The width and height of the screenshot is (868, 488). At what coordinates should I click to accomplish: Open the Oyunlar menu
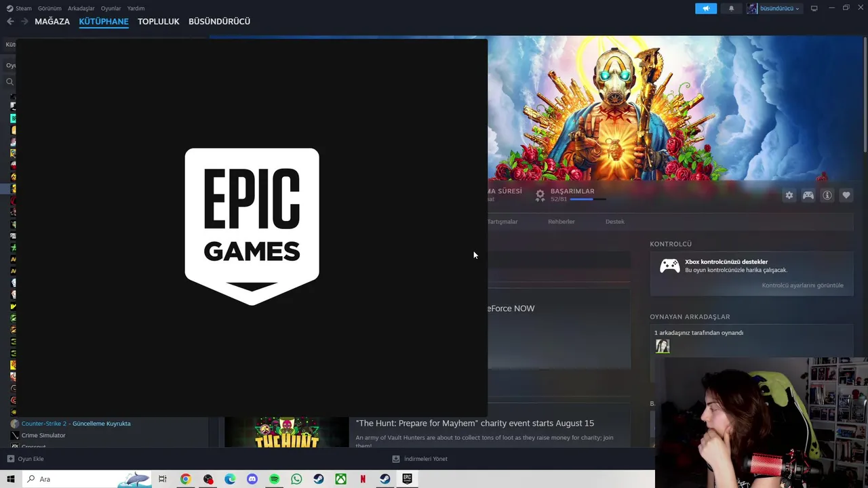coord(111,8)
